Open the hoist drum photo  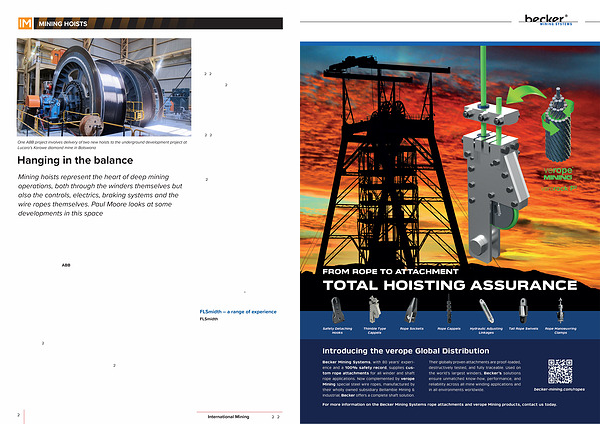104,87
